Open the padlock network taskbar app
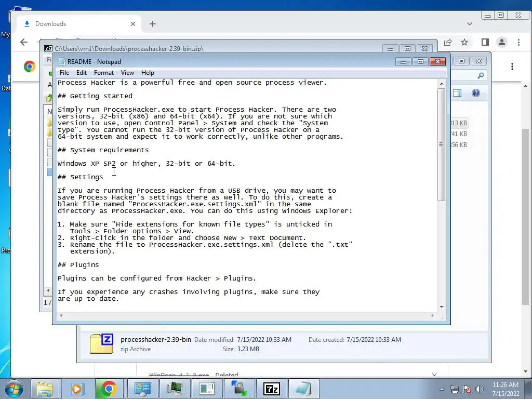The image size is (532, 399). coord(239,389)
